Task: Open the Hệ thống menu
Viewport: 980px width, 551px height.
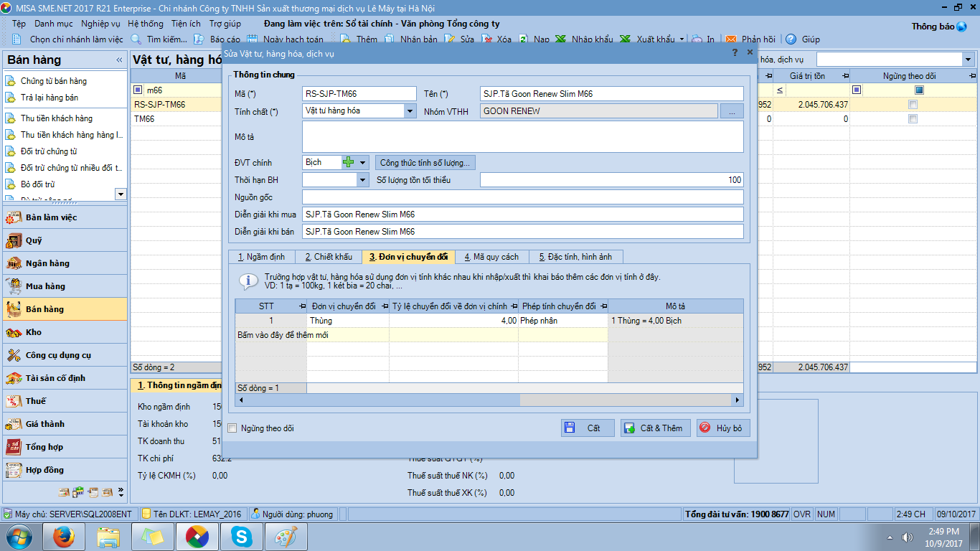Action: [x=146, y=24]
